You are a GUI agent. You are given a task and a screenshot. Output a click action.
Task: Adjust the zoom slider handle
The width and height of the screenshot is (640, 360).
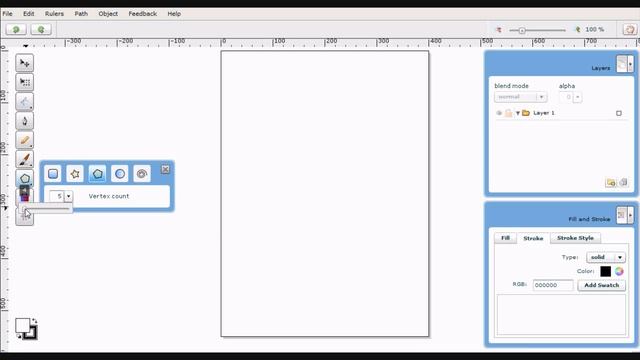click(x=522, y=30)
